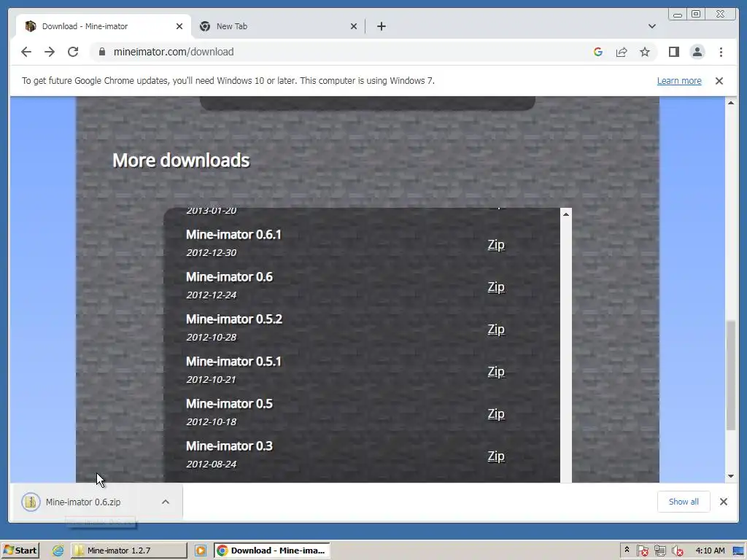The width and height of the screenshot is (747, 560).
Task: Switch to Mine-imator 1.2.7 taskbar window
Action: tap(129, 551)
